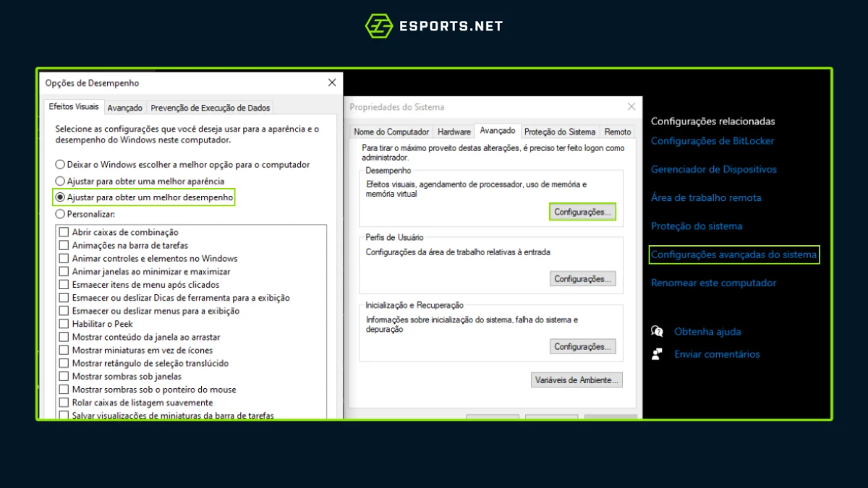
Task: Enable 'Rolar caixas de listagem suavemente'
Action: click(x=64, y=402)
